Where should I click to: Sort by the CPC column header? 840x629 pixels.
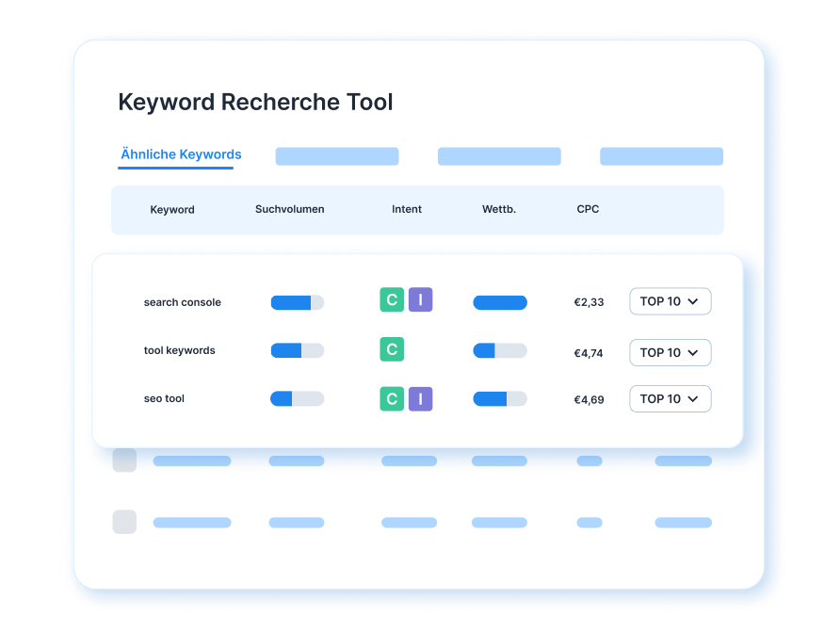pyautogui.click(x=588, y=209)
